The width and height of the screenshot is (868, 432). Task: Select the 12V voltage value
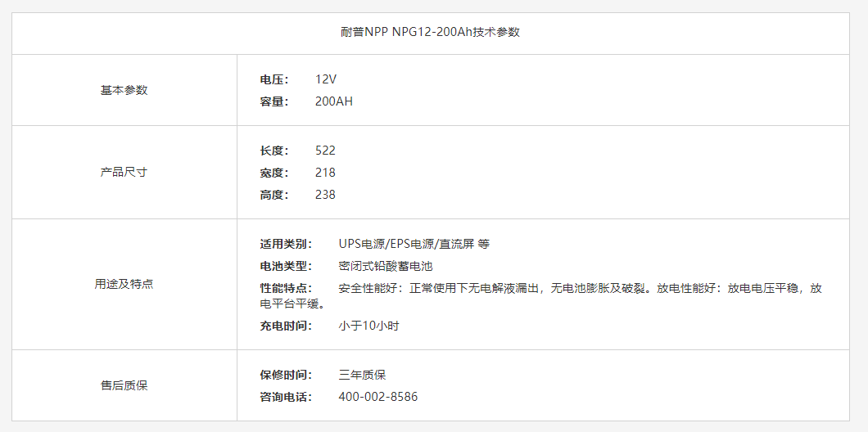[326, 79]
